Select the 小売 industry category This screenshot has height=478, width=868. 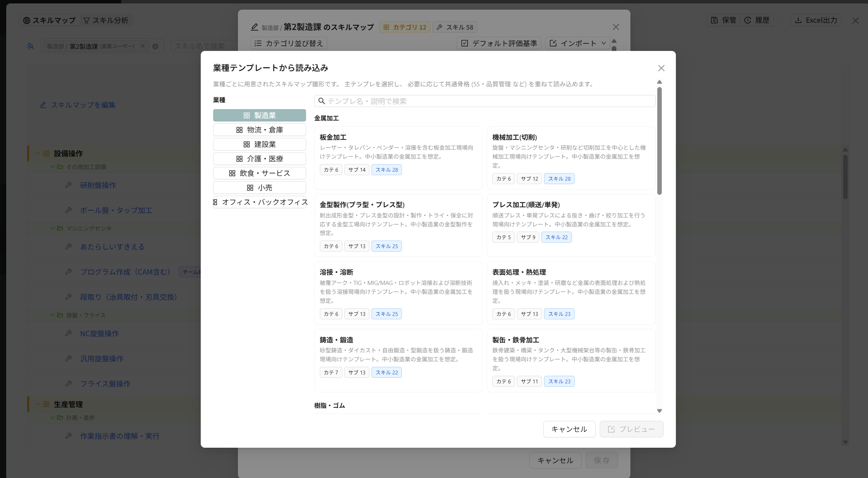coord(259,188)
